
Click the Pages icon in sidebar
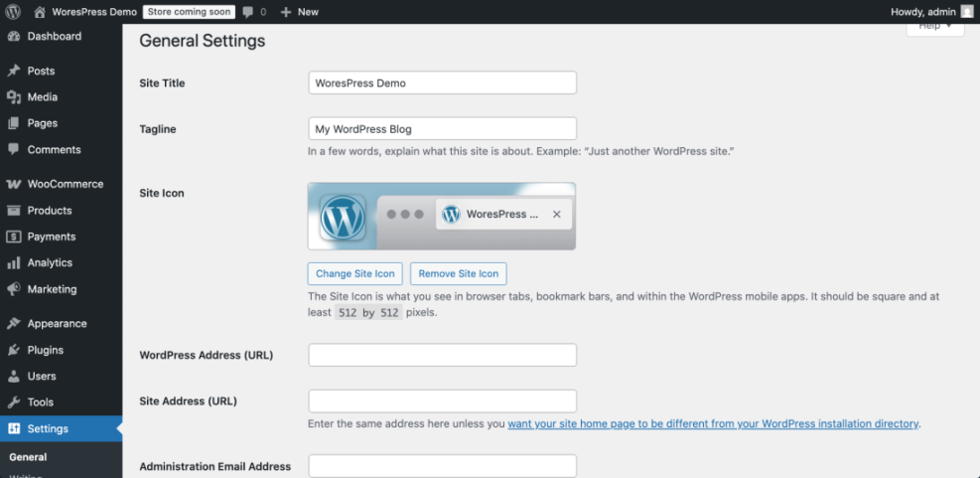(x=14, y=123)
